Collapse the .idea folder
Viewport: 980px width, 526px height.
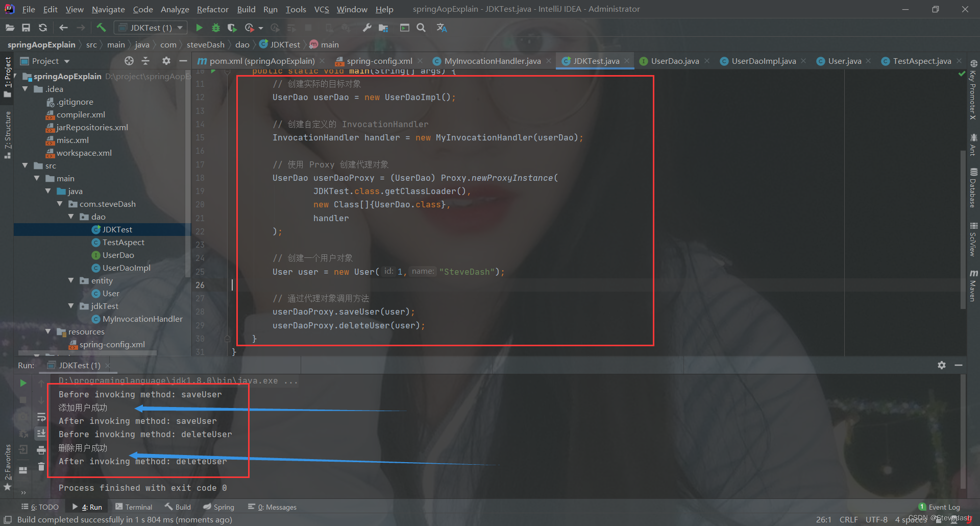[25, 89]
